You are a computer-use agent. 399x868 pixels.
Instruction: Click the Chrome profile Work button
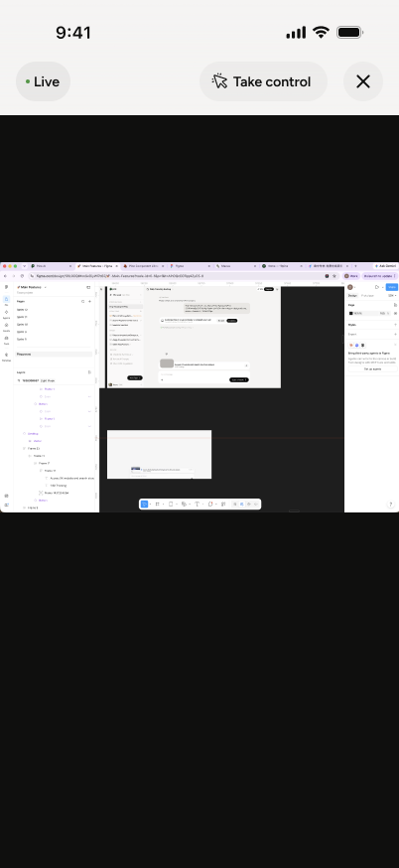pyautogui.click(x=350, y=276)
